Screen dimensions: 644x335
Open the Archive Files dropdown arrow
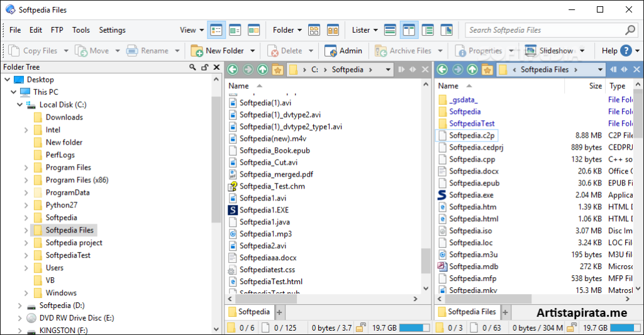pos(440,51)
